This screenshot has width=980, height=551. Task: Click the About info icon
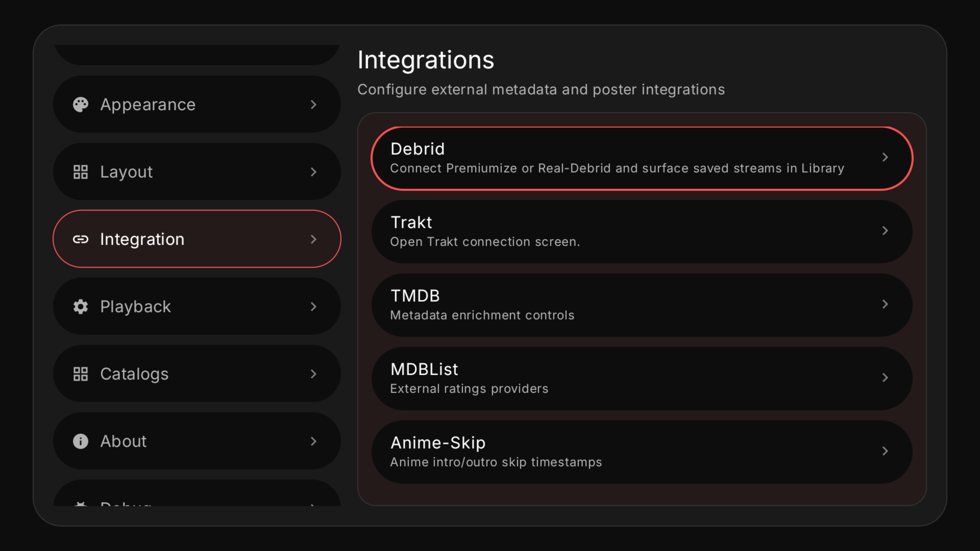[x=80, y=441]
